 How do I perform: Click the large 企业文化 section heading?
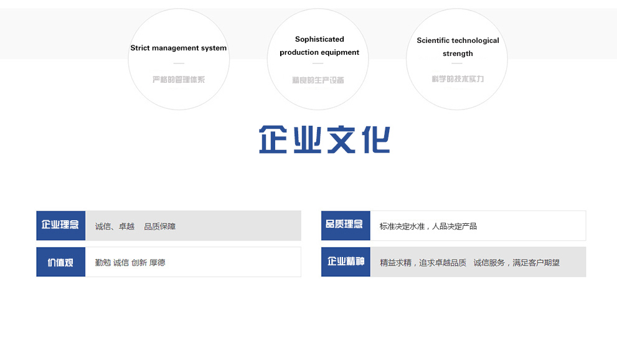[324, 140]
